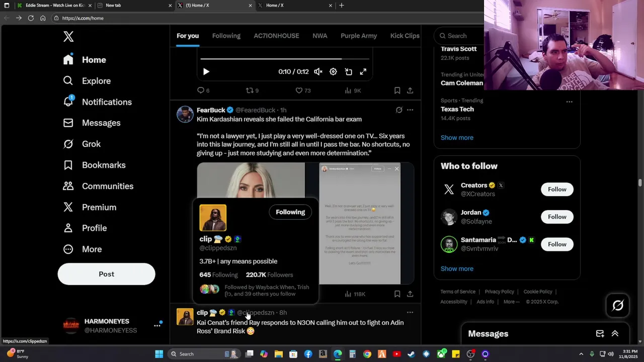Unmute the video volume icon

coord(318,72)
